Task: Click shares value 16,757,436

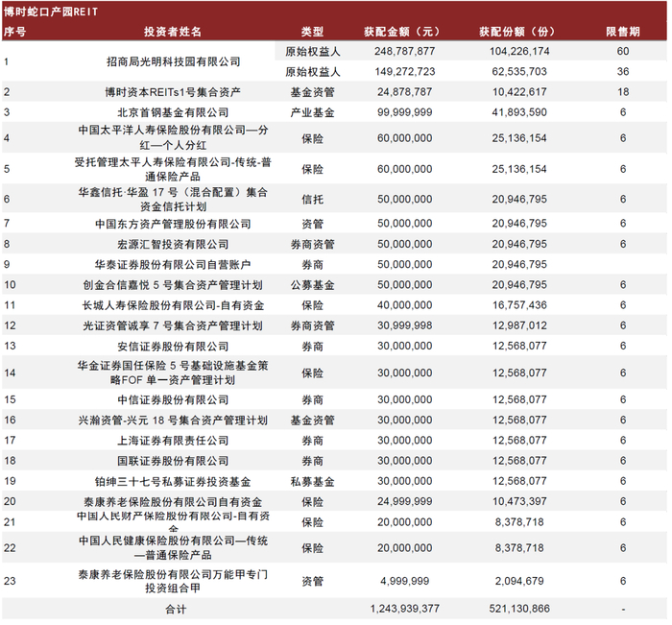Action: pyautogui.click(x=519, y=305)
